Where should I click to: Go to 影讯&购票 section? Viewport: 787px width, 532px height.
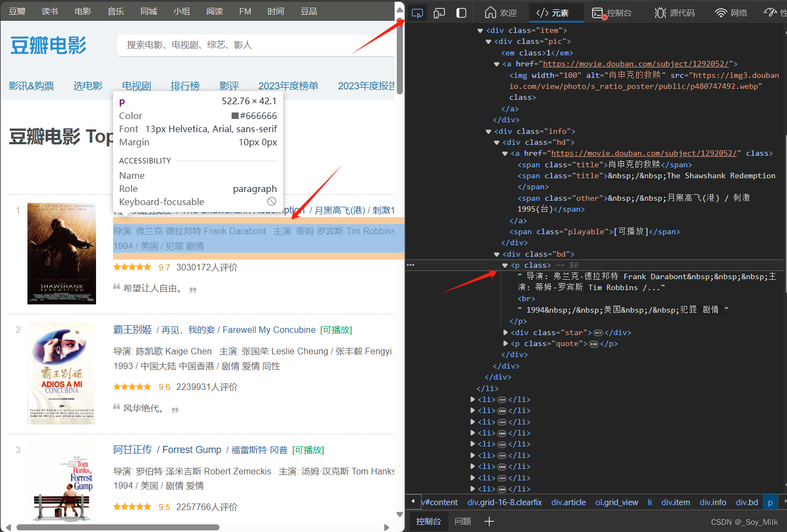point(31,86)
